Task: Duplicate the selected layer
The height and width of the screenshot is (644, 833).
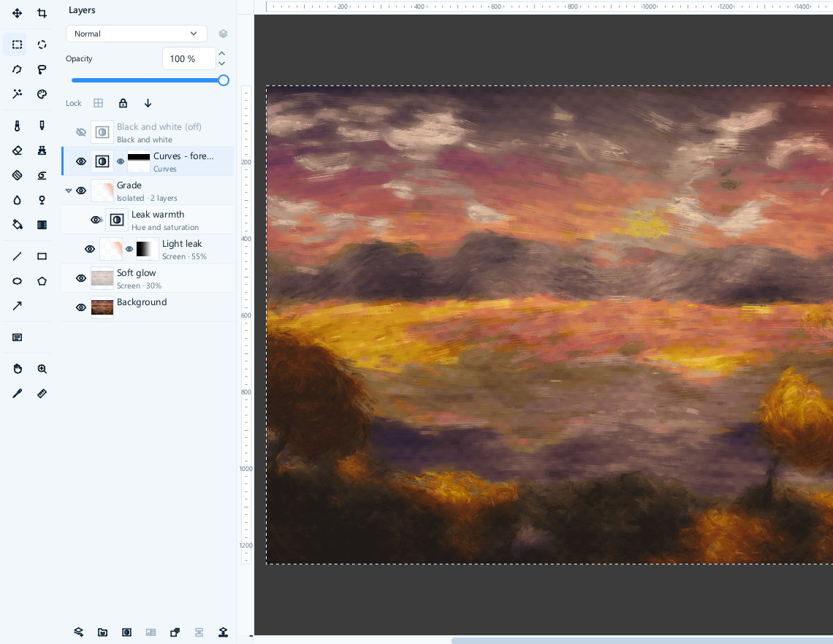Action: [175, 632]
